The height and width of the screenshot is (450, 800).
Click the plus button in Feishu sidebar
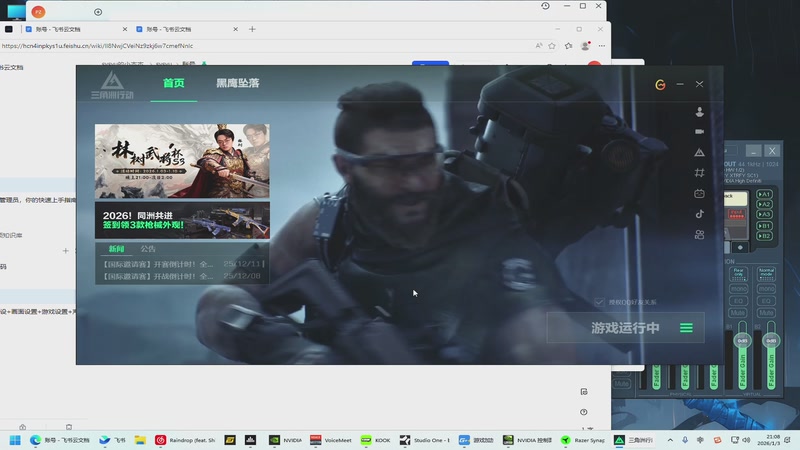(x=65, y=251)
